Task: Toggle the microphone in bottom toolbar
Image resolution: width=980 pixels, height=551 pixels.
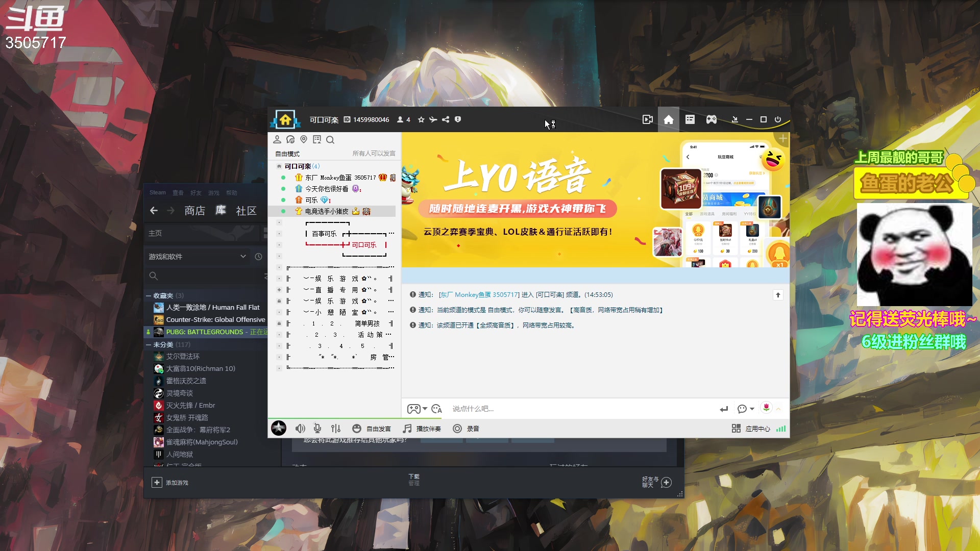Action: point(317,429)
